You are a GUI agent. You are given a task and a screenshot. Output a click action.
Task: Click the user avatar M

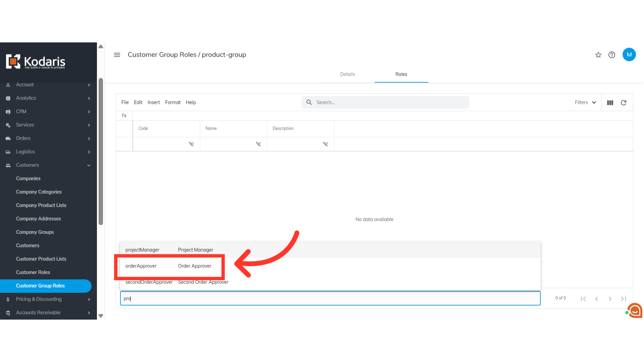point(629,55)
